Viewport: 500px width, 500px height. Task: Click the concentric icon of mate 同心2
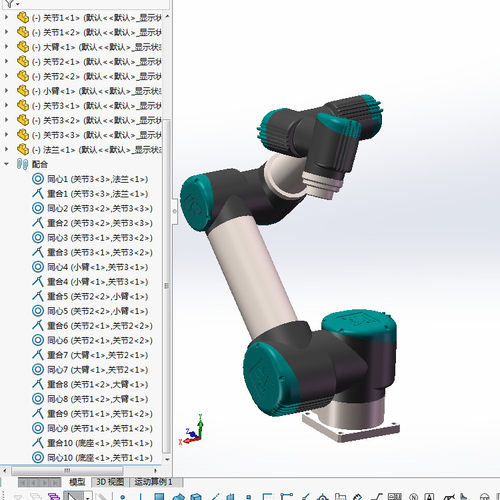(x=38, y=208)
